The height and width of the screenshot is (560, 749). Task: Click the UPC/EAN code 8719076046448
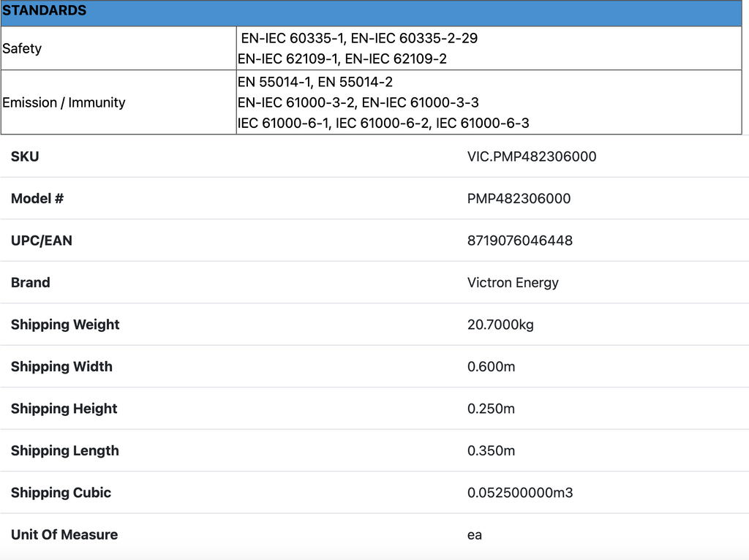click(x=520, y=241)
